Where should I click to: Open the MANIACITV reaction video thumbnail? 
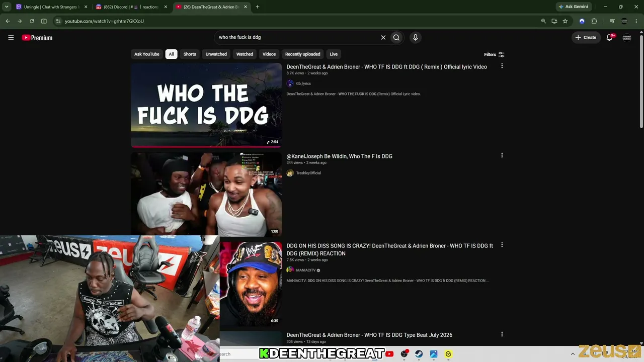tap(251, 284)
